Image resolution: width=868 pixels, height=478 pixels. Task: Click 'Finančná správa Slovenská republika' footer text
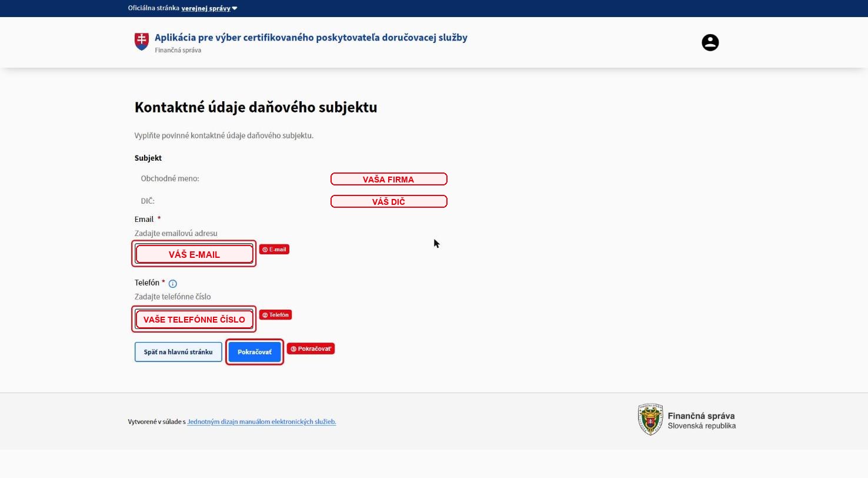[x=702, y=420]
